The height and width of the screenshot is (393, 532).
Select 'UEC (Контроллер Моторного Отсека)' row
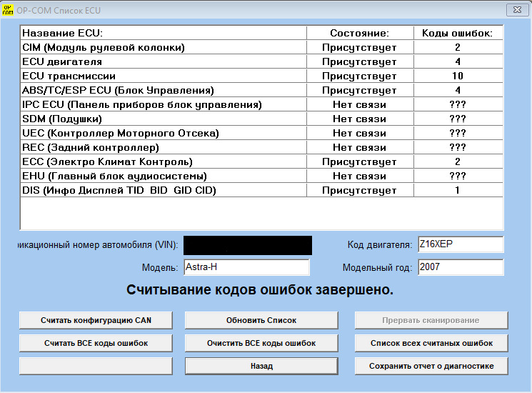click(x=261, y=133)
